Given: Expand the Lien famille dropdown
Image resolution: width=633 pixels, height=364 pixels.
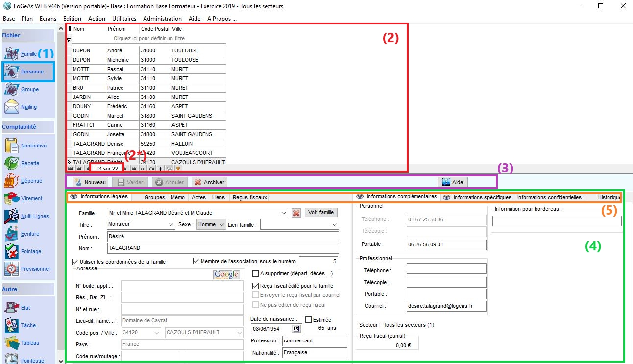Looking at the screenshot, I should point(335,224).
